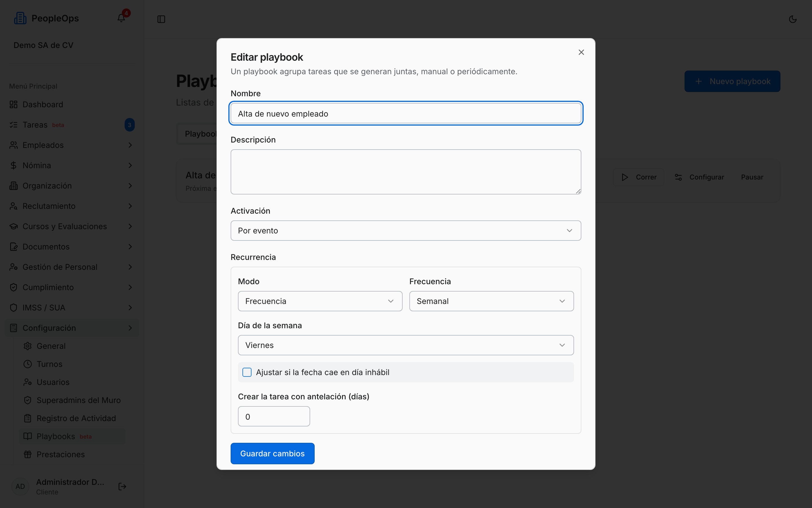Open Tareas beta menu item
The image size is (812, 508).
[71, 125]
